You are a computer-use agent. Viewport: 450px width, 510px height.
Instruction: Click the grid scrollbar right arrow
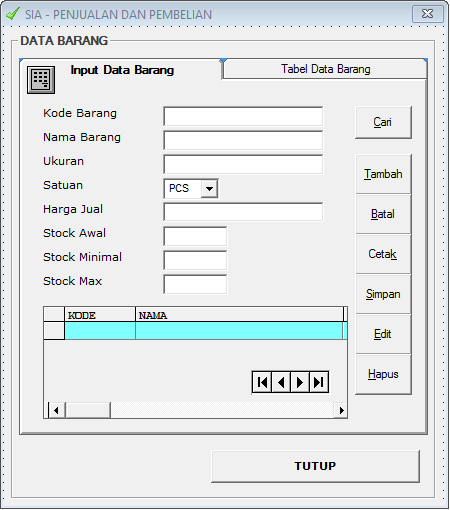tap(341, 410)
